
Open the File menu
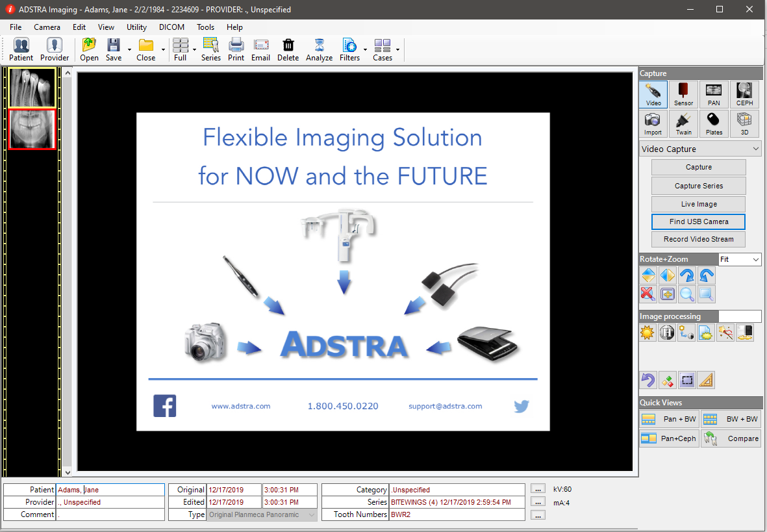pos(16,27)
